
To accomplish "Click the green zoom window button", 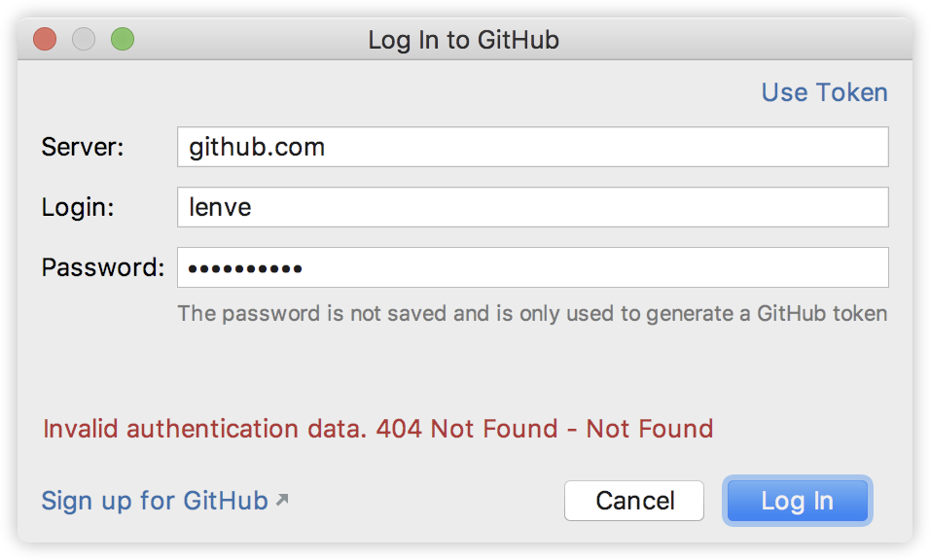I will [122, 40].
